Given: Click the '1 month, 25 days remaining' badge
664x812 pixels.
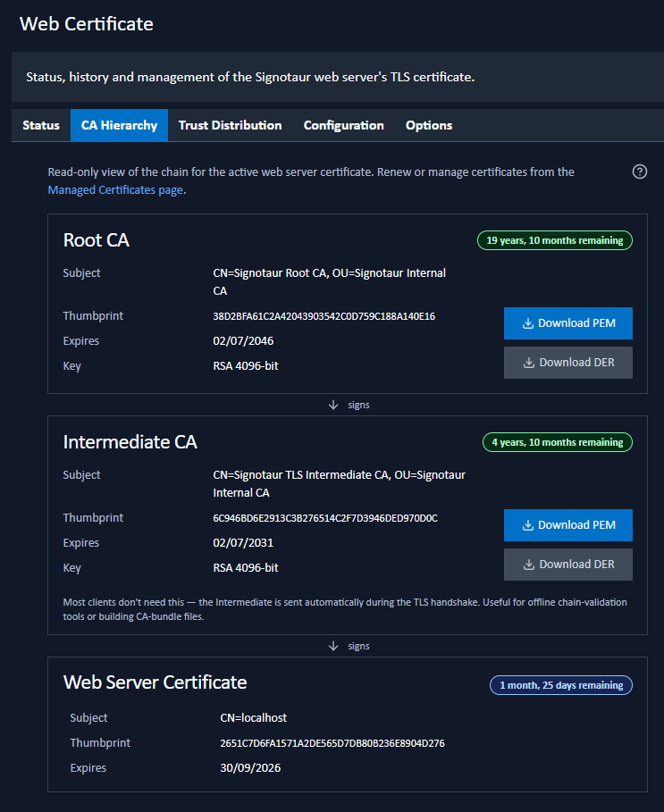Looking at the screenshot, I should pos(561,685).
